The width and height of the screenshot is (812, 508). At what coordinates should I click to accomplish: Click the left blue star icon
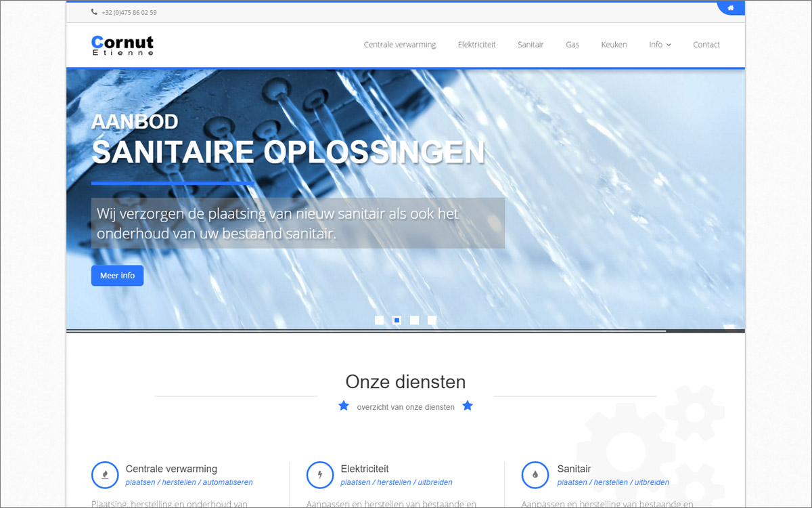click(x=344, y=406)
